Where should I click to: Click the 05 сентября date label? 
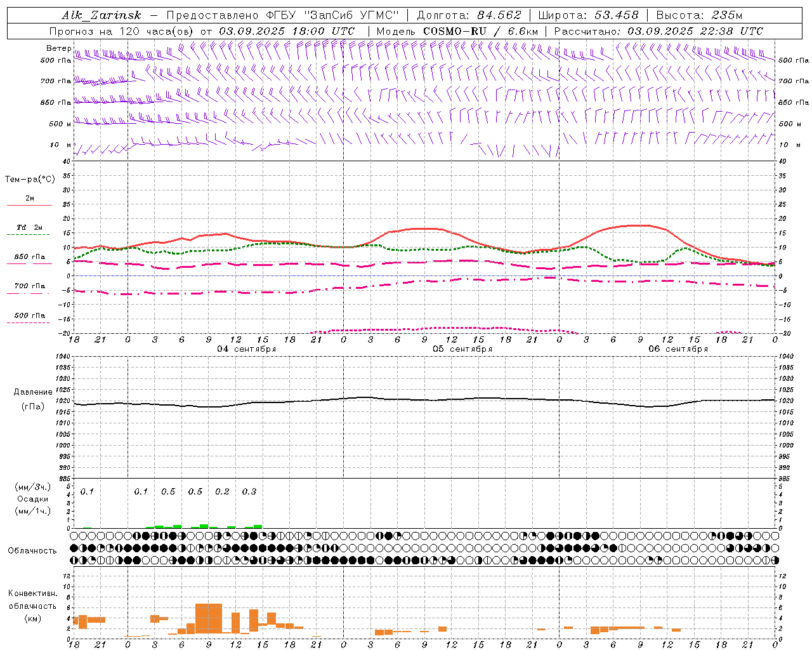click(x=462, y=349)
